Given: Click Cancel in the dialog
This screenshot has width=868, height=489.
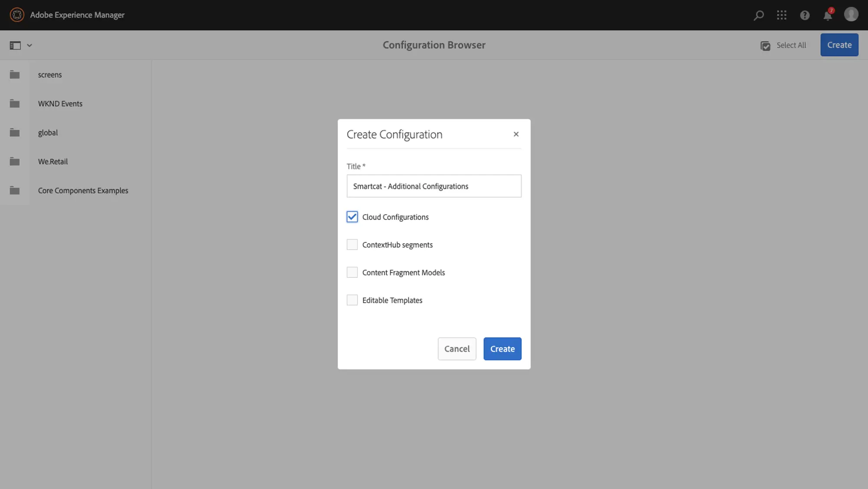Looking at the screenshot, I should pyautogui.click(x=457, y=349).
